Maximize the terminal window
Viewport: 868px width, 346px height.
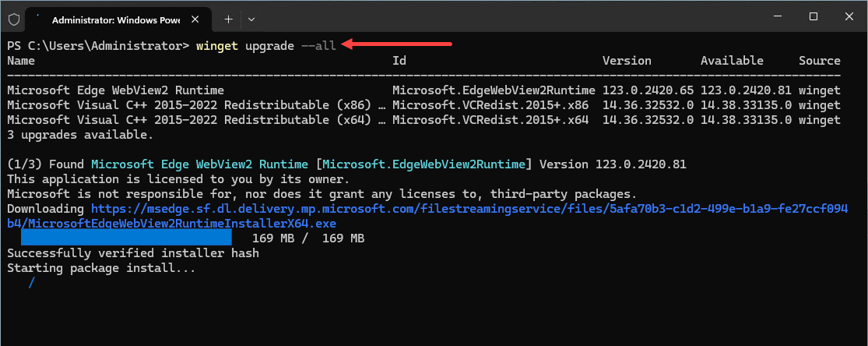point(814,17)
